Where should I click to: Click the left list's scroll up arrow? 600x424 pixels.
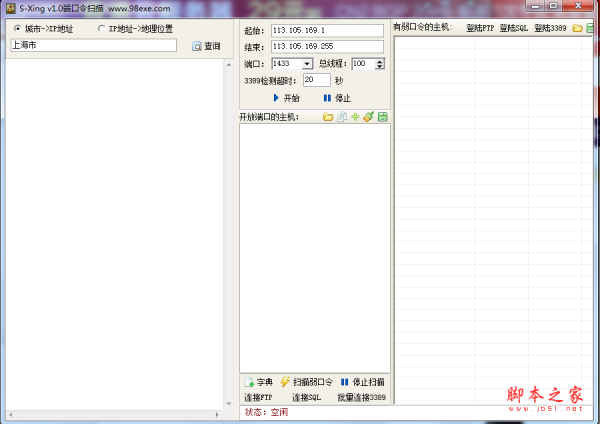click(229, 65)
